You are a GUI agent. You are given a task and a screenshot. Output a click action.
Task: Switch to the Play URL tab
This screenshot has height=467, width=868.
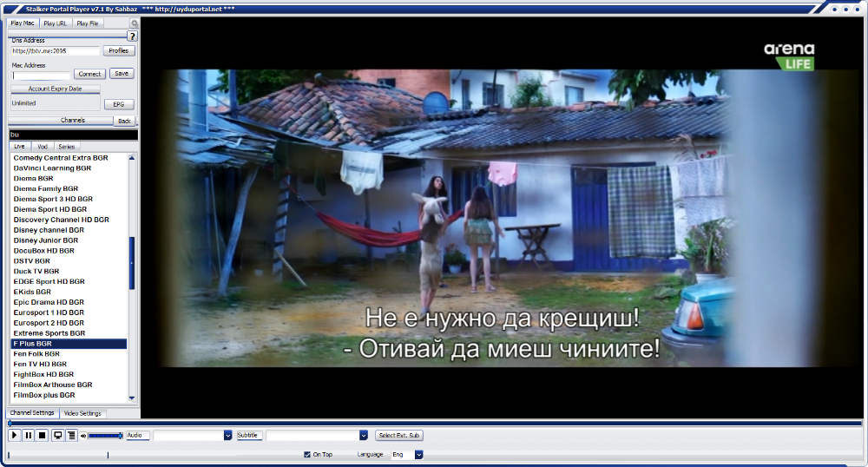[x=56, y=23]
